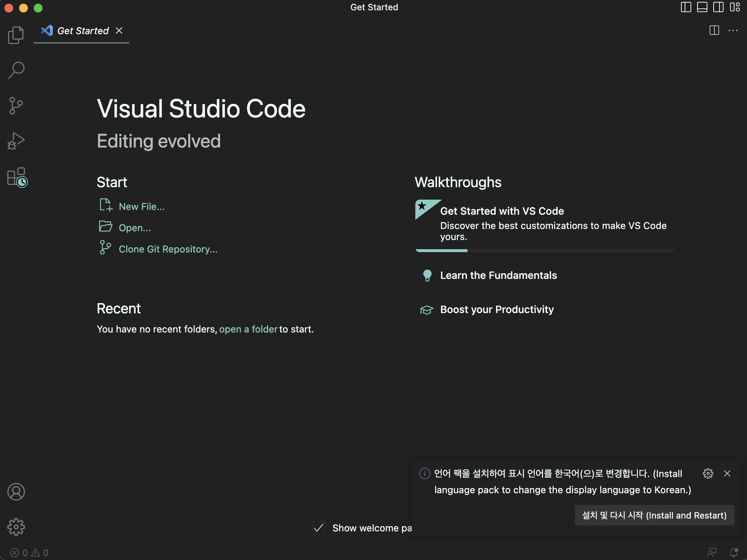Click the open a folder link
The width and height of the screenshot is (747, 560).
(248, 329)
